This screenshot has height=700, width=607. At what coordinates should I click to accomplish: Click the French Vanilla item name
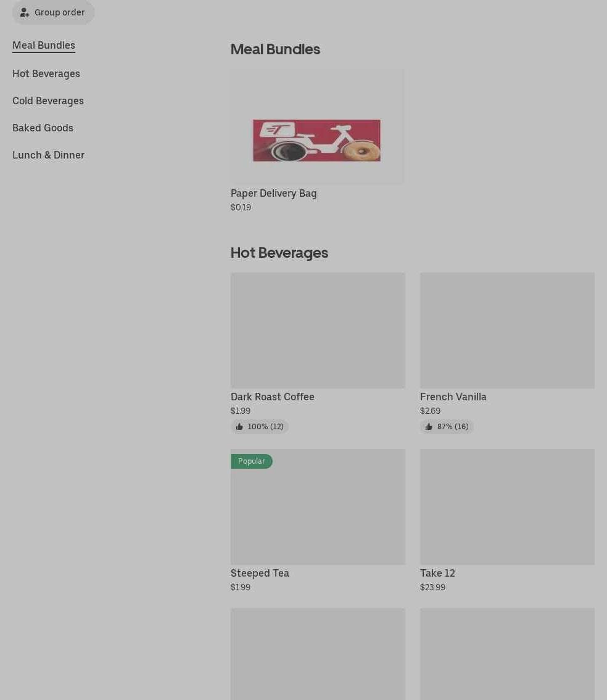pyautogui.click(x=453, y=397)
